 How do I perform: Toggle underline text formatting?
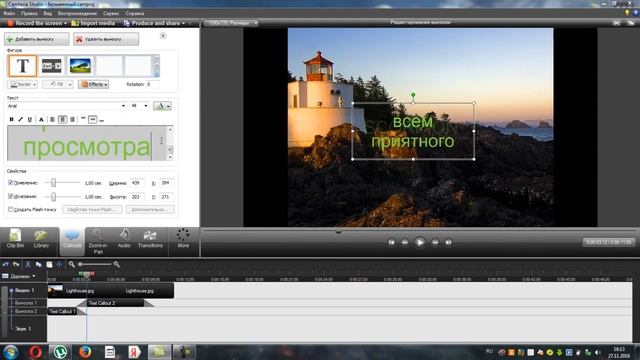pos(29,119)
